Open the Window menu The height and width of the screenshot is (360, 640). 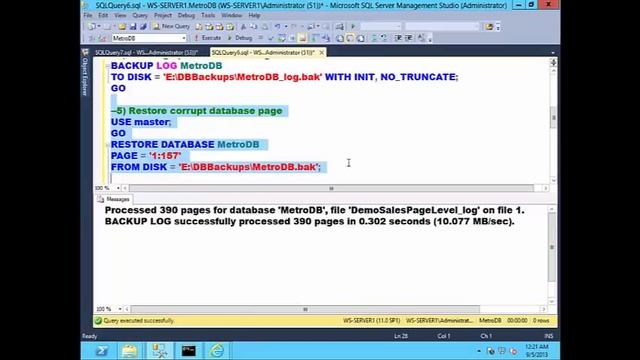tap(231, 15)
